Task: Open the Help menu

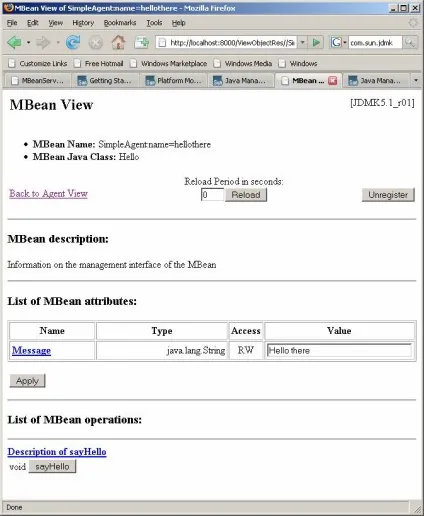Action: pos(179,23)
